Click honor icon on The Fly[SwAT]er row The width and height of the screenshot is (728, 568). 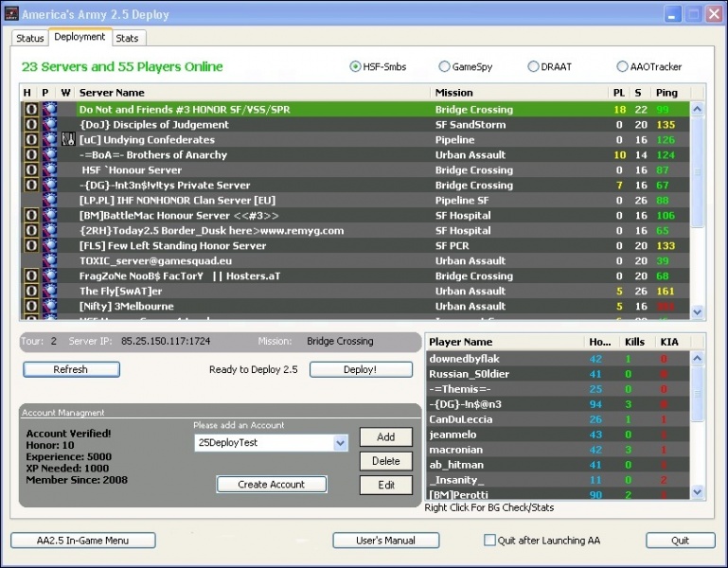click(x=31, y=291)
